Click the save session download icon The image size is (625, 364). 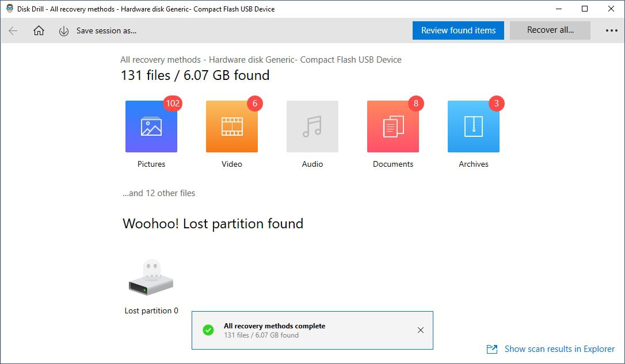[x=64, y=31]
